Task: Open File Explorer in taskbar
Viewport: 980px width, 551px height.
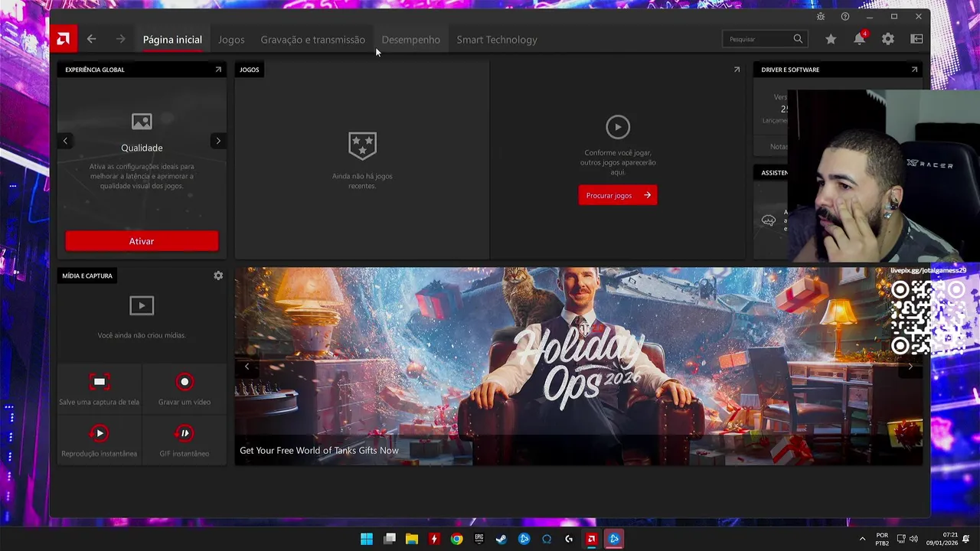Action: (x=412, y=539)
